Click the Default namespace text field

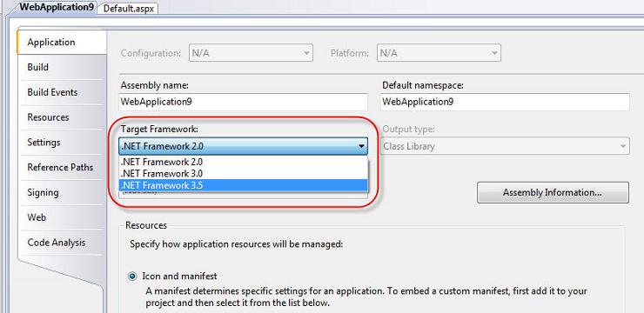[x=505, y=102]
